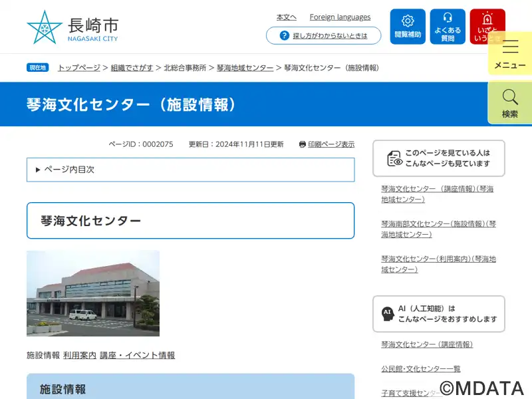
Task: Go to 組織でさがす breadcrumb
Action: click(132, 68)
